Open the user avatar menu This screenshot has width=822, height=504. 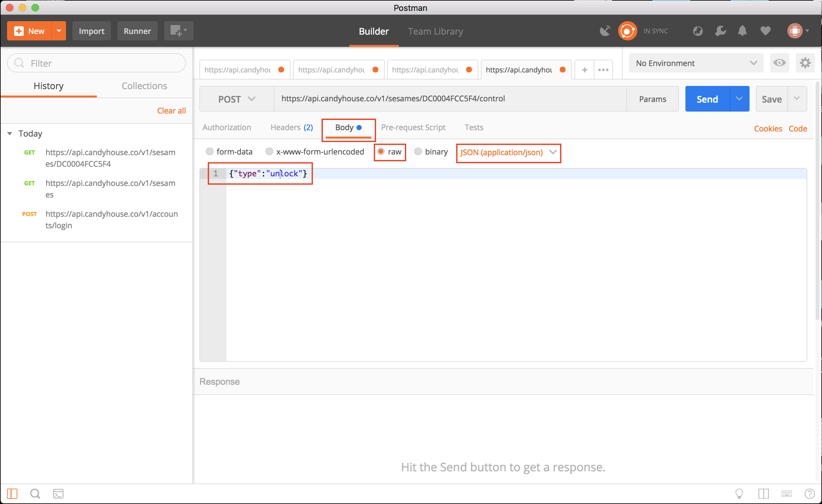click(798, 31)
